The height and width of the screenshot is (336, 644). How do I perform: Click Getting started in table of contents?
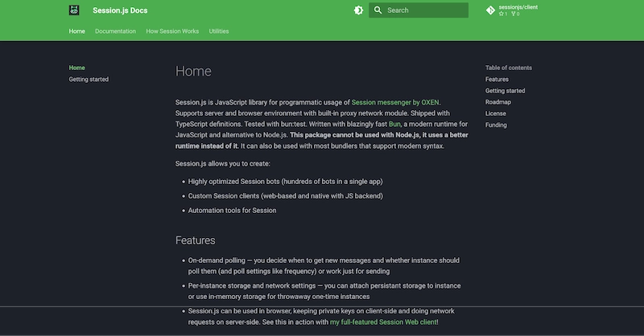coord(505,91)
